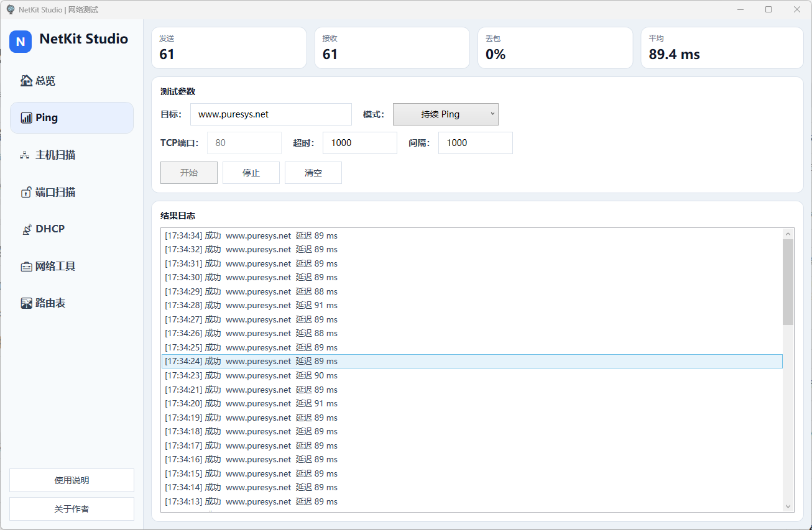Image resolution: width=812 pixels, height=530 pixels.
Task: Open the 总览 overview house icon
Action: (26, 81)
